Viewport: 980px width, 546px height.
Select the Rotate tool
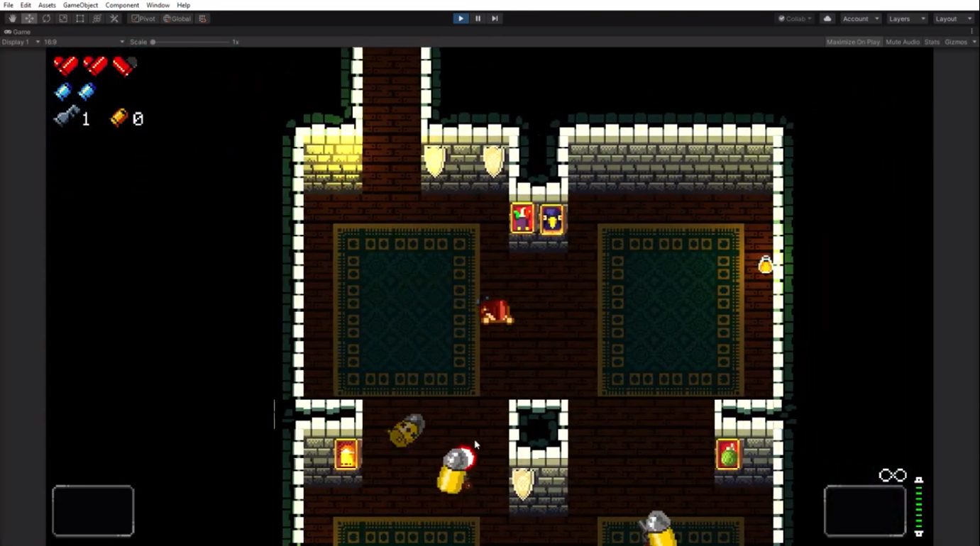click(x=46, y=18)
